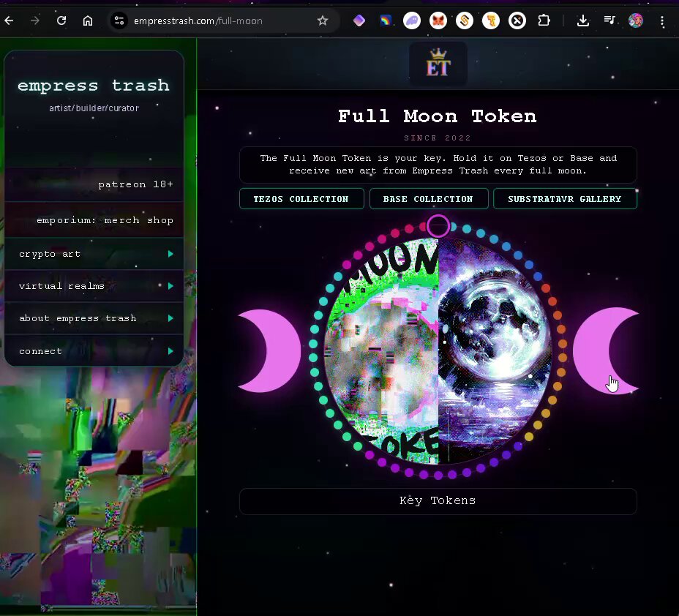The width and height of the screenshot is (679, 616).
Task: Open the fox wallet extension
Action: tap(438, 20)
